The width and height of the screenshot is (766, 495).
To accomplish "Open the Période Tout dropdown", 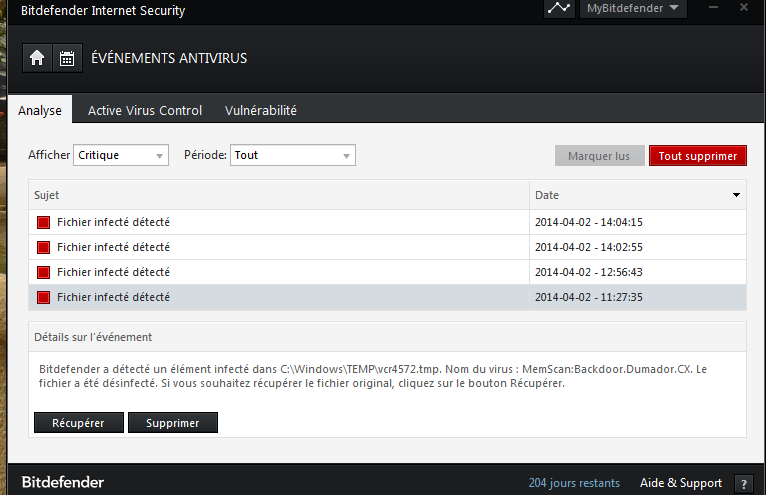I will click(x=293, y=155).
